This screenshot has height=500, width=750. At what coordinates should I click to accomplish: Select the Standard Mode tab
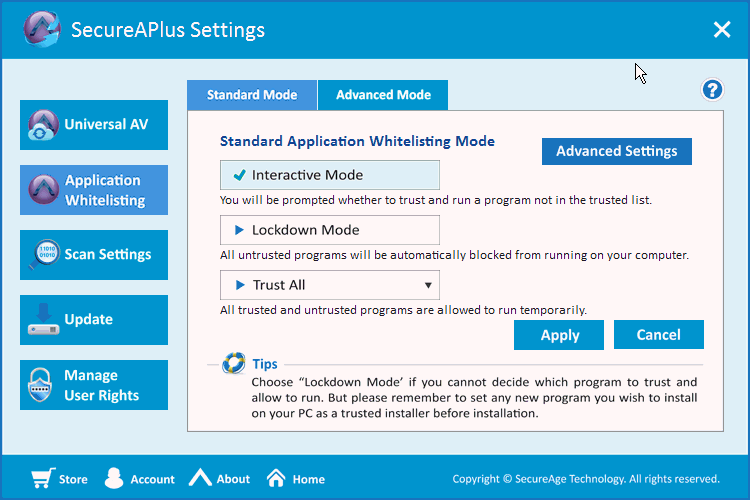(x=252, y=95)
